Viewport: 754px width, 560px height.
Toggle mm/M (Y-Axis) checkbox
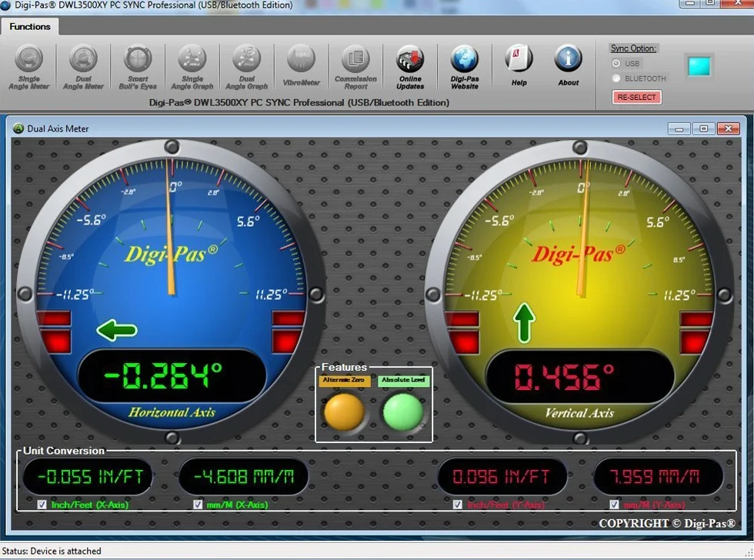(614, 505)
